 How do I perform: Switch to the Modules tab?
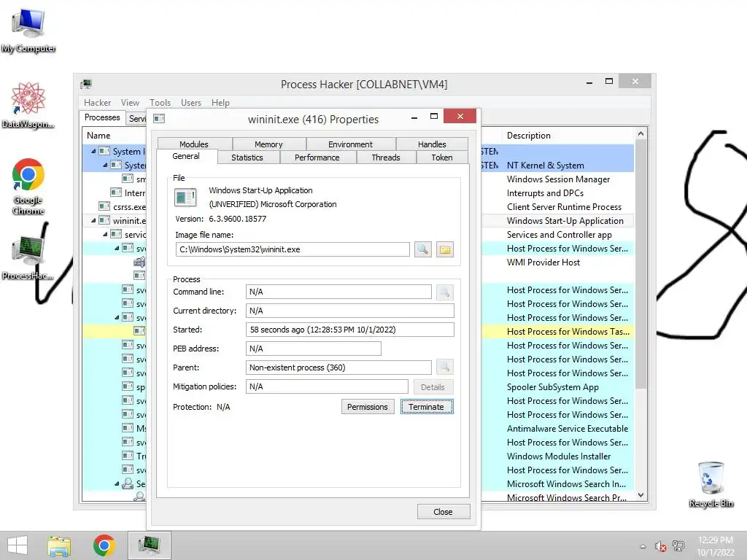[x=194, y=144]
